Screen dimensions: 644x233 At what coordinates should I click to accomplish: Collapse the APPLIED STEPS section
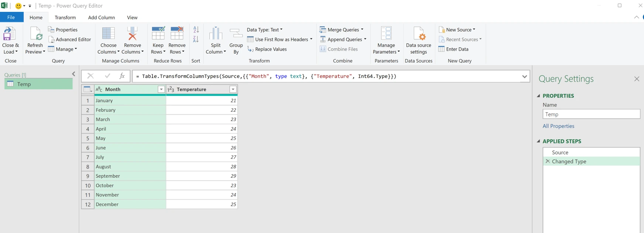[x=538, y=141]
